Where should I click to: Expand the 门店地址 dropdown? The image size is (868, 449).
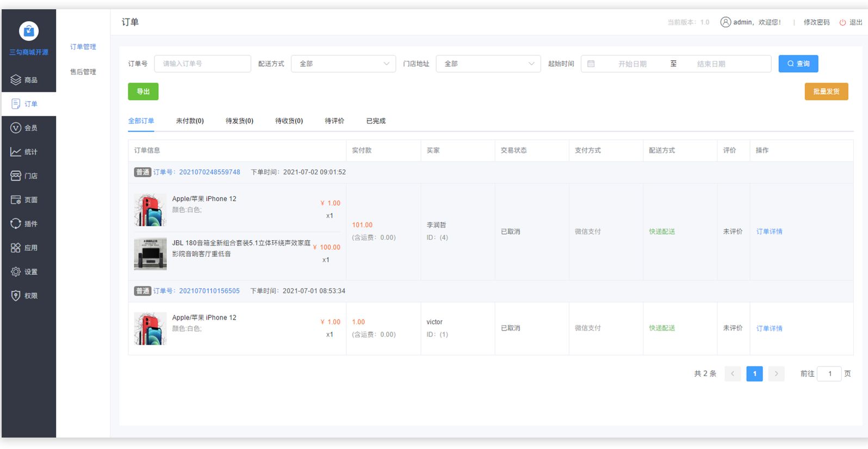[x=488, y=64]
